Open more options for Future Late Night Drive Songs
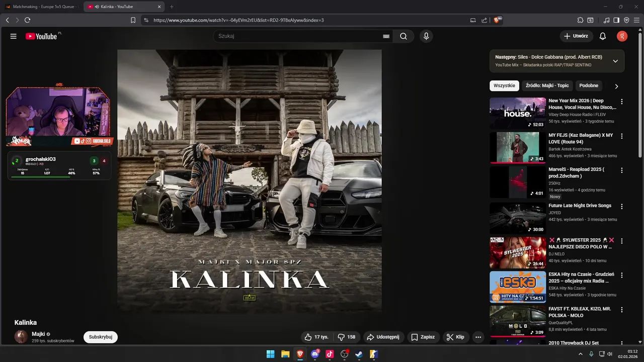 (x=622, y=207)
